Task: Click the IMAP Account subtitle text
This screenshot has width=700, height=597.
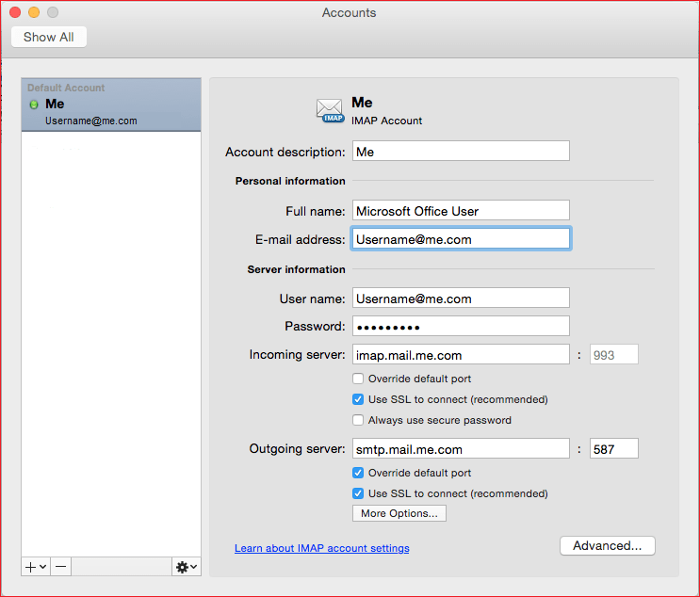Action: (386, 121)
